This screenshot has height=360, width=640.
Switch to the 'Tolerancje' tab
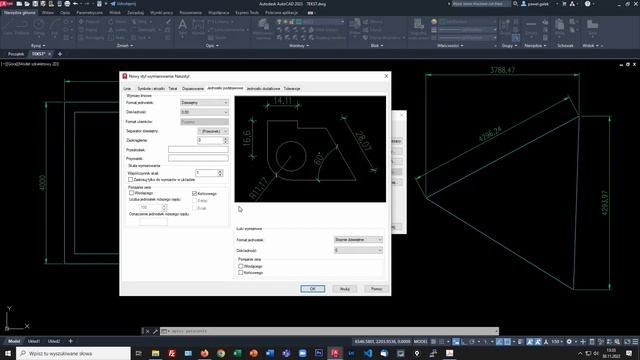tap(292, 89)
